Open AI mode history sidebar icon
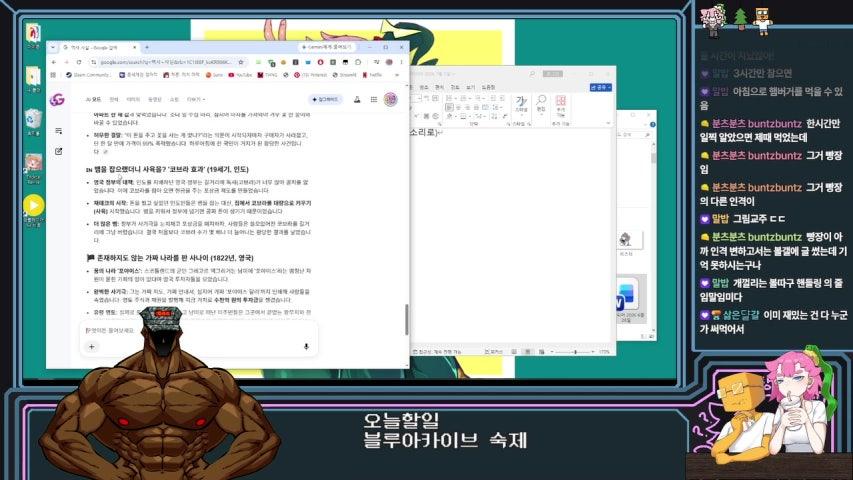 pos(58,131)
